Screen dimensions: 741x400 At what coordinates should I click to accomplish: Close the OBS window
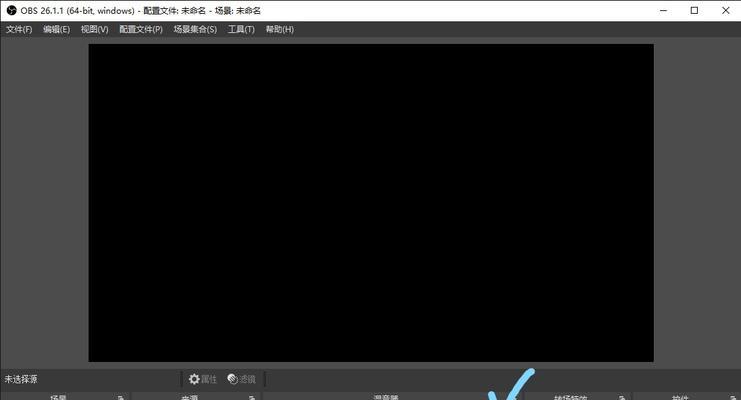click(725, 10)
